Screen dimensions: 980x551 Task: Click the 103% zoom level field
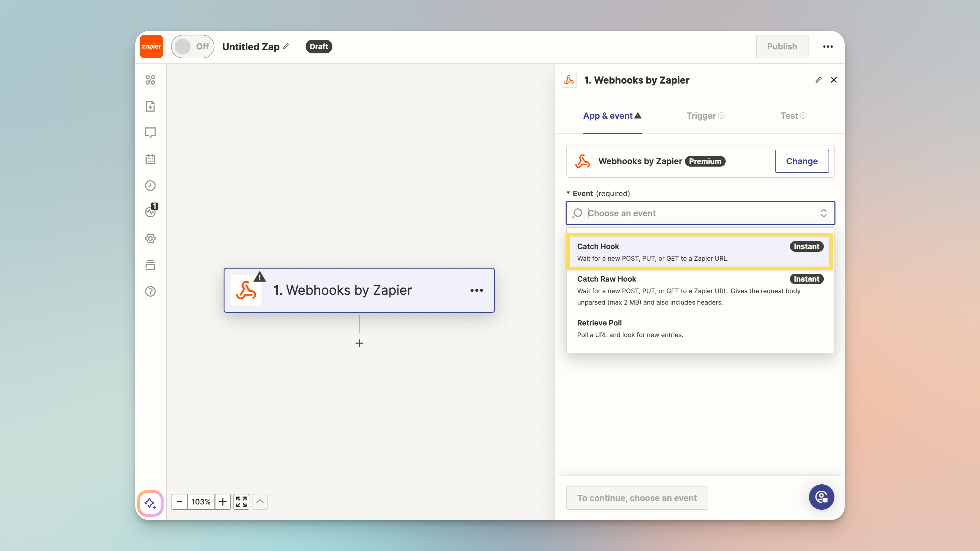tap(201, 502)
